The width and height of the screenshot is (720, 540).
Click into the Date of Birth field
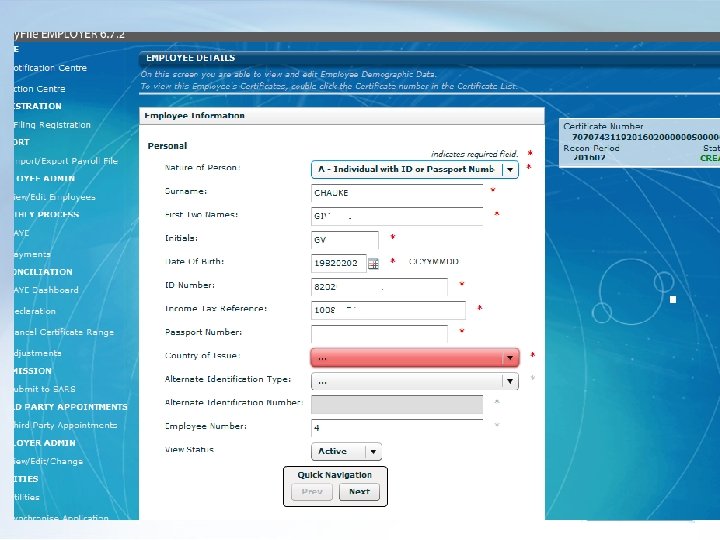(x=339, y=263)
